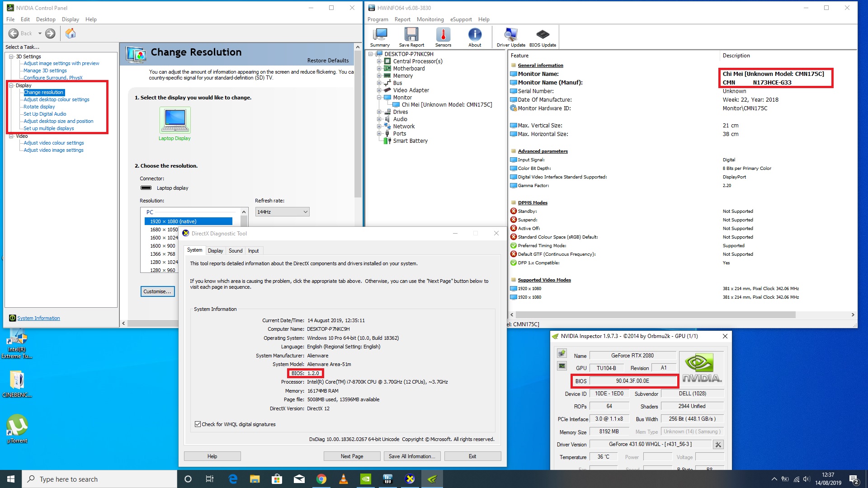Image resolution: width=868 pixels, height=488 pixels.
Task: Toggle Check for WHQL digital signatures
Action: click(198, 424)
